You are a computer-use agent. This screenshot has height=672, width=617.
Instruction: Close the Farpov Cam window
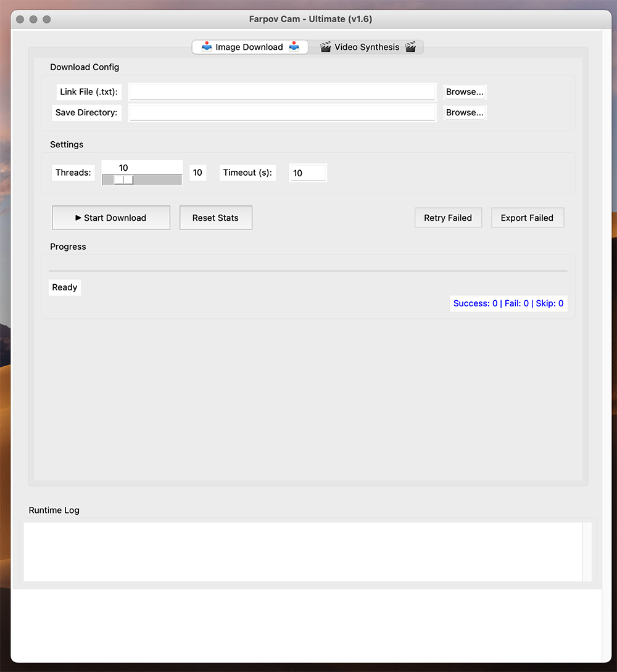pyautogui.click(x=20, y=19)
